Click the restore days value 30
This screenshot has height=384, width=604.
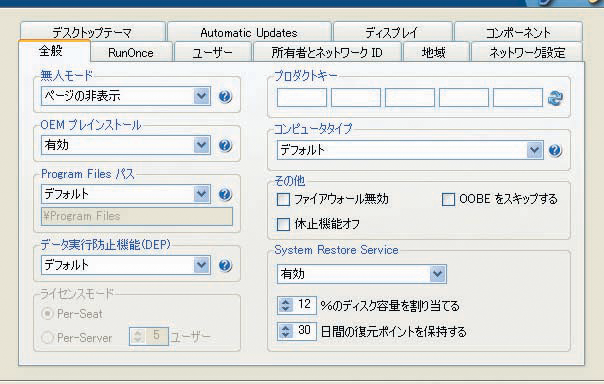[304, 330]
